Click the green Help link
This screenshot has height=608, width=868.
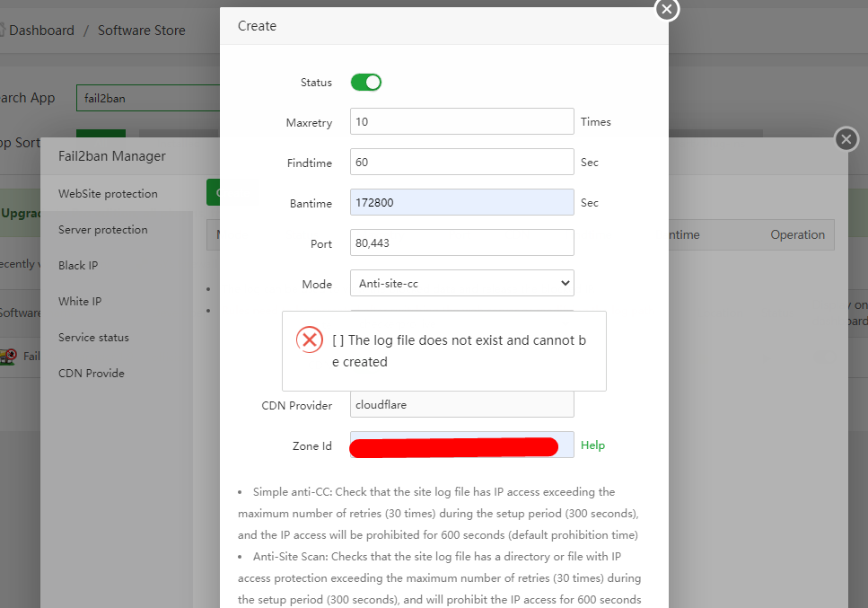click(592, 445)
